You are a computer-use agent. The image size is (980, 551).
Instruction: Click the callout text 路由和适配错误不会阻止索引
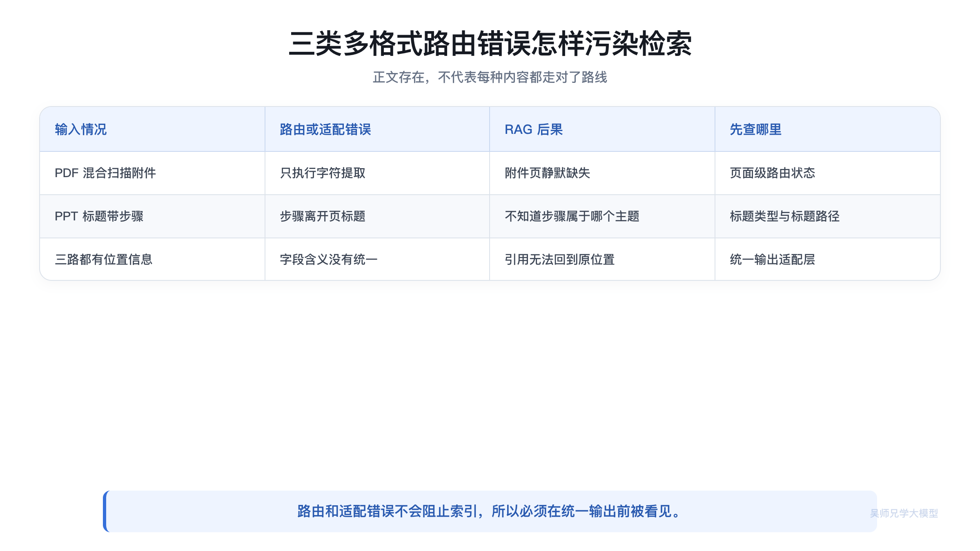388,511
